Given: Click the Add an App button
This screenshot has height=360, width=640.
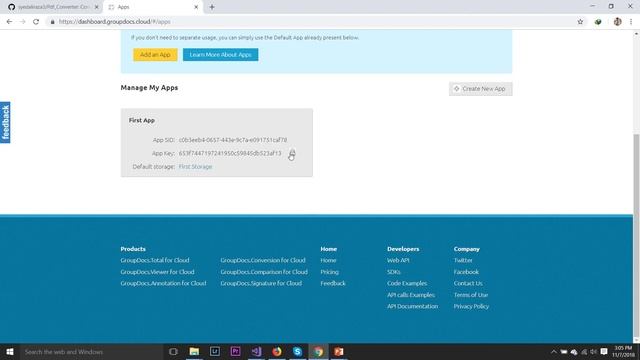Looking at the screenshot, I should (155, 55).
